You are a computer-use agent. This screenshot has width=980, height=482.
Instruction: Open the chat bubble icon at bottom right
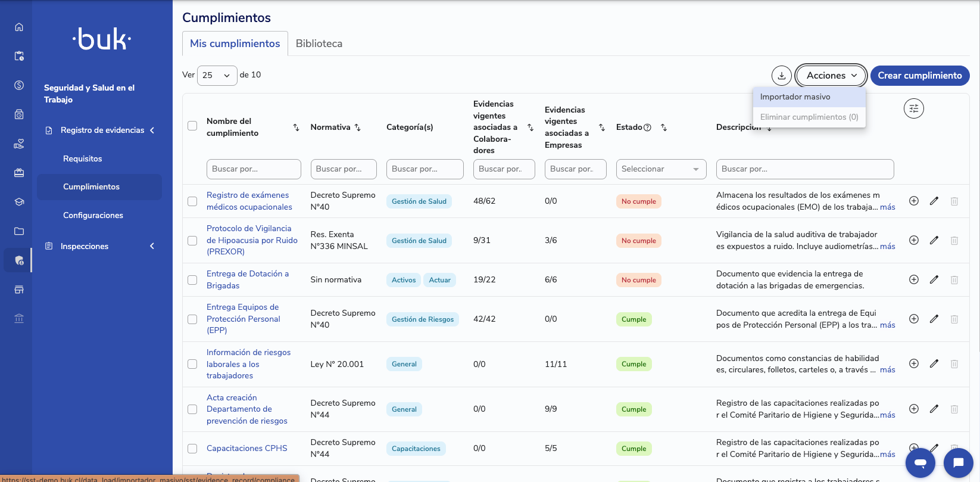click(x=959, y=462)
